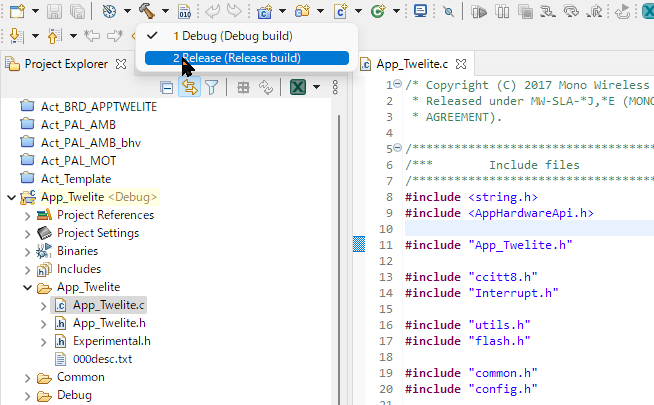The height and width of the screenshot is (405, 654).
Task: Collapse the App_Twelite source folder
Action: (28, 287)
